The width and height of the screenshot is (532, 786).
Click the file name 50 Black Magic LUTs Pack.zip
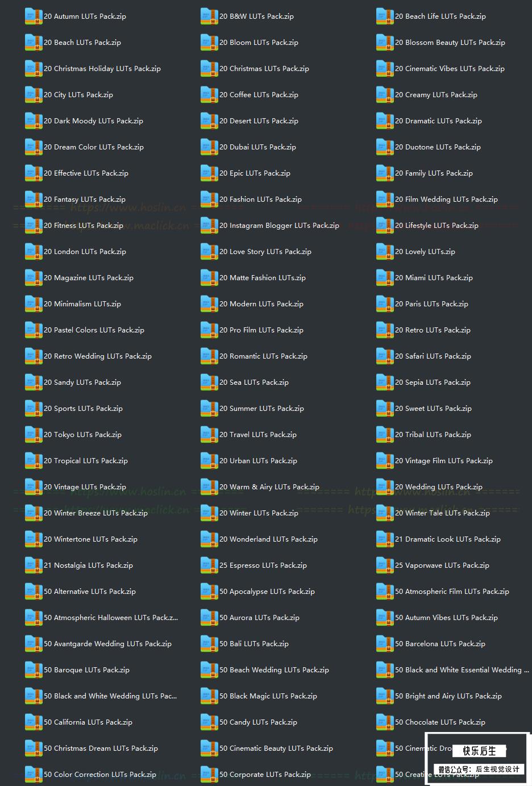coord(268,696)
